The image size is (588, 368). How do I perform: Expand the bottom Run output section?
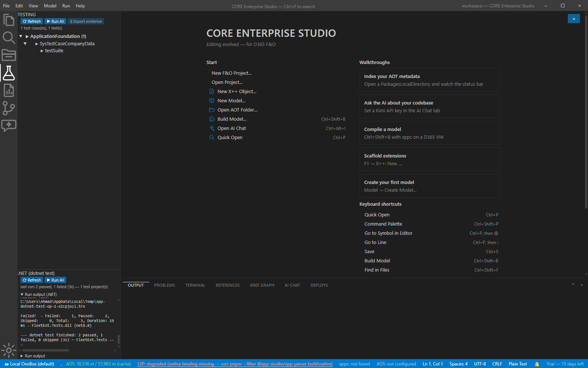[22, 356]
